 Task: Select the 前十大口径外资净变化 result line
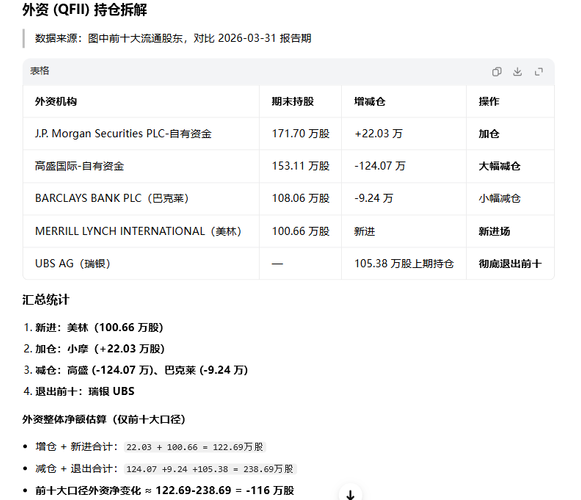[165, 491]
